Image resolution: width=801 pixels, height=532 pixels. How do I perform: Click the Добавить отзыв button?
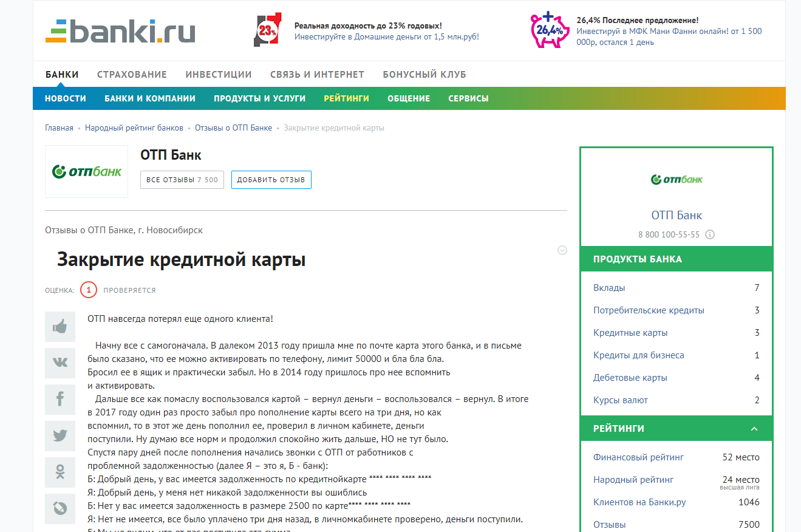[x=271, y=180]
